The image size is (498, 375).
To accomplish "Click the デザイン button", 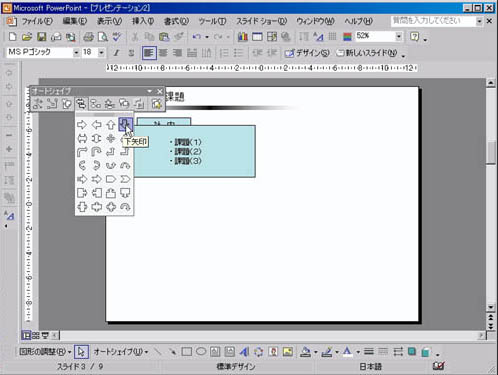I will 307,53.
